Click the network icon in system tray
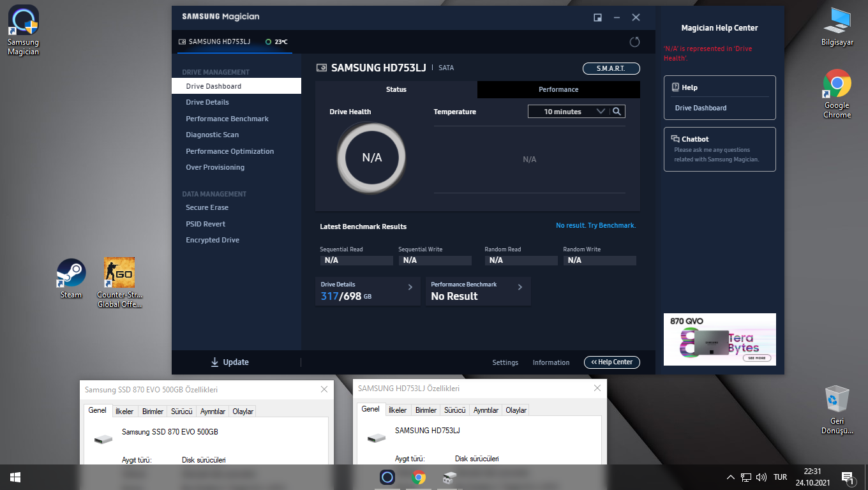Image resolution: width=868 pixels, height=490 pixels. pos(746,477)
